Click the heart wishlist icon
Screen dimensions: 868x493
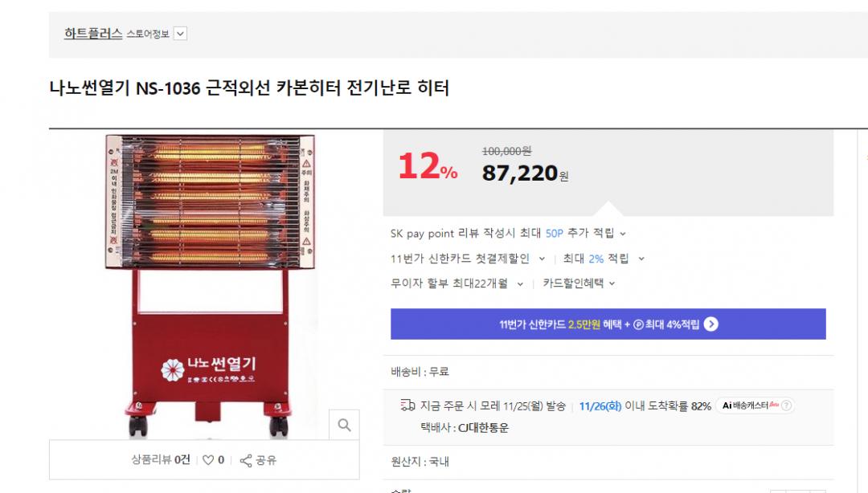(x=208, y=460)
